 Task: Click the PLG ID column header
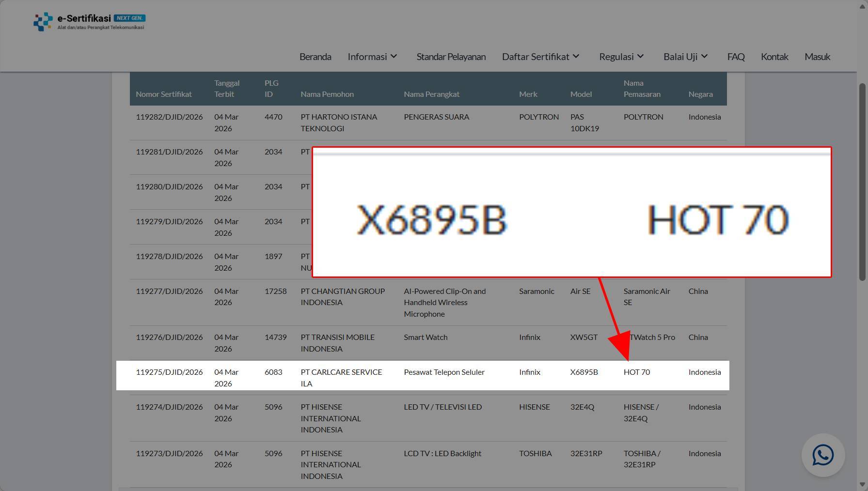(x=271, y=89)
